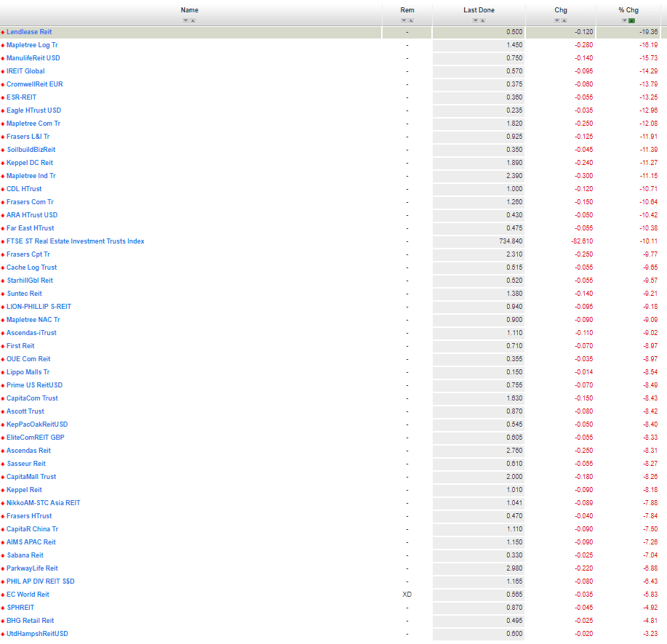Viewport: 667px width, 644px height.
Task: Open OUE Com Reit link
Action: click(x=28, y=359)
